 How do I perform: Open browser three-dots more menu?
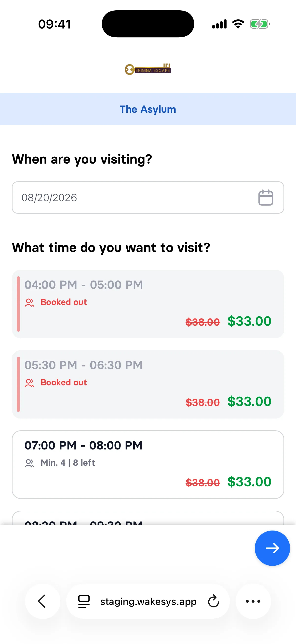tap(253, 601)
